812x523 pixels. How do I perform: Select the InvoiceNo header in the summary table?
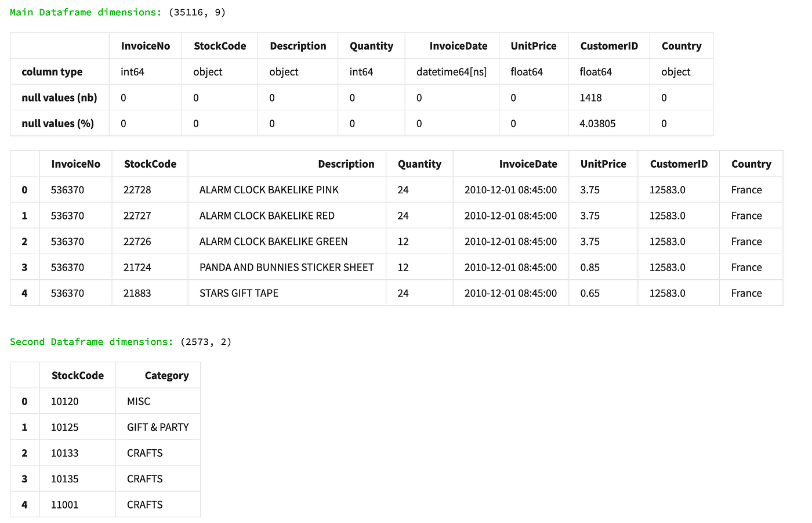[x=146, y=46]
